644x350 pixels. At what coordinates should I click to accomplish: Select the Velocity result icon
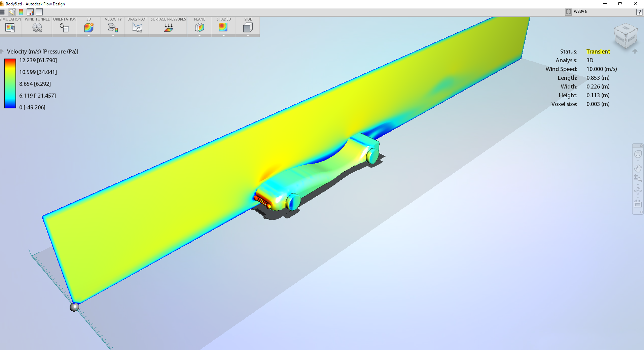[113, 27]
